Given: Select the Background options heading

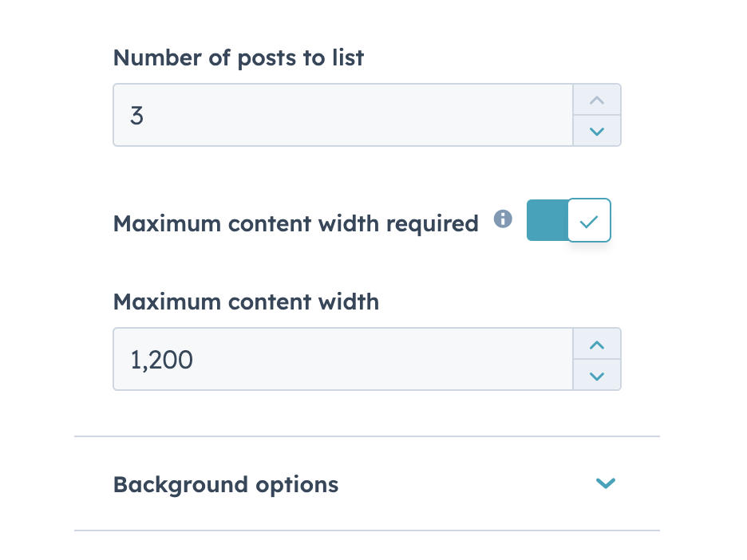Looking at the screenshot, I should pos(226,483).
